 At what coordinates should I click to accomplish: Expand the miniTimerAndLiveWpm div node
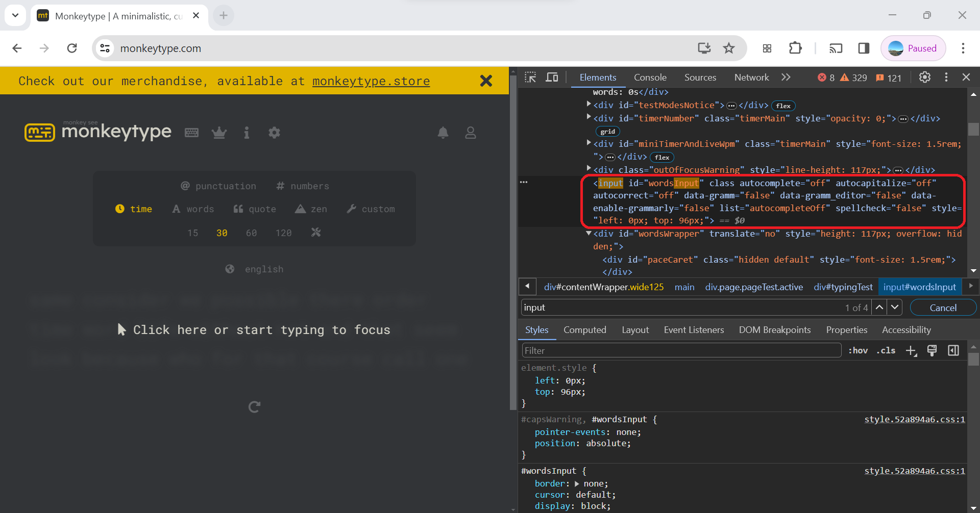(x=589, y=143)
